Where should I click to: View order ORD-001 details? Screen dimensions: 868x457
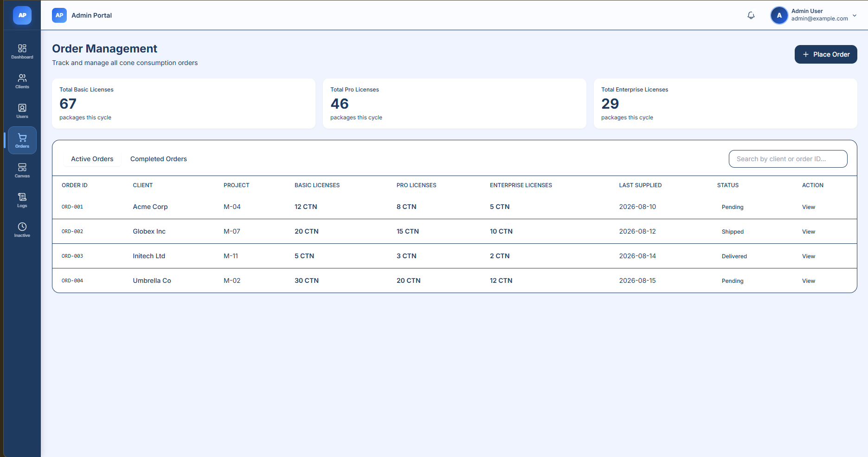click(809, 207)
